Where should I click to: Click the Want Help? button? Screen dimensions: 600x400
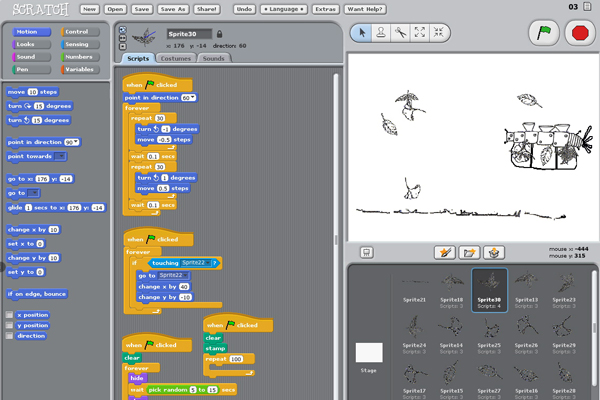coord(365,9)
